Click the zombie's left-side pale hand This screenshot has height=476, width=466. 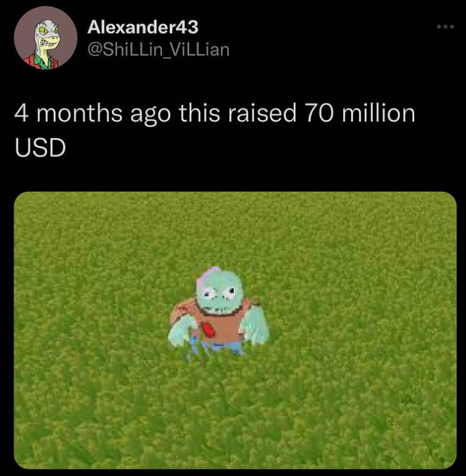pyautogui.click(x=181, y=331)
